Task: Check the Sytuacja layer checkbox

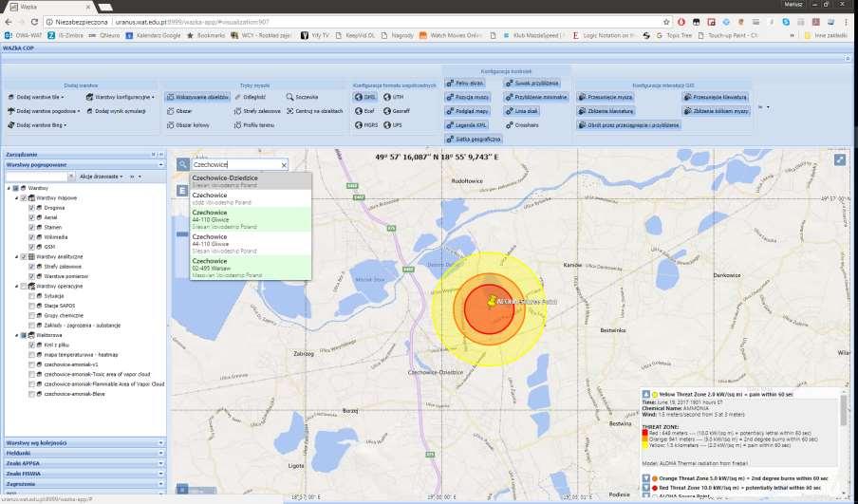Action: click(31, 296)
